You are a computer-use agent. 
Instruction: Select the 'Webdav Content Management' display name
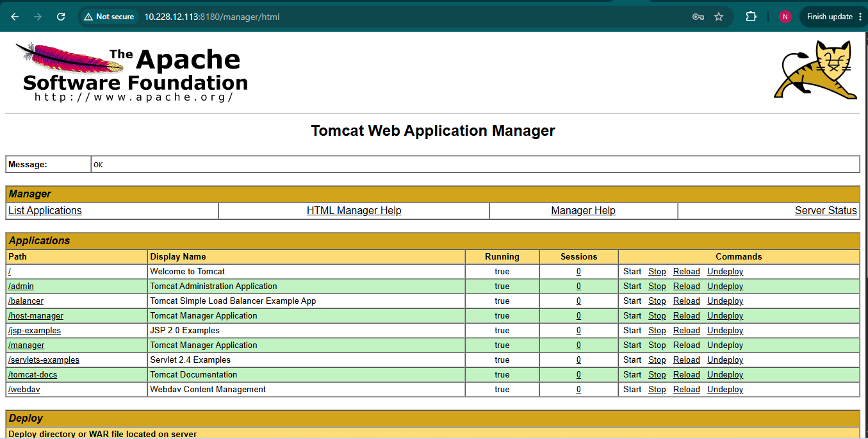click(208, 390)
